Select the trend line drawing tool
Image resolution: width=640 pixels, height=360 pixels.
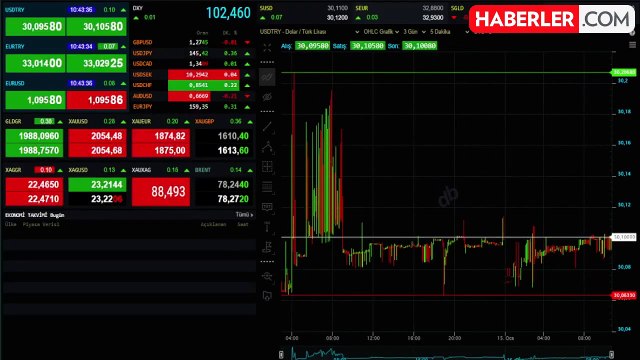click(x=267, y=127)
